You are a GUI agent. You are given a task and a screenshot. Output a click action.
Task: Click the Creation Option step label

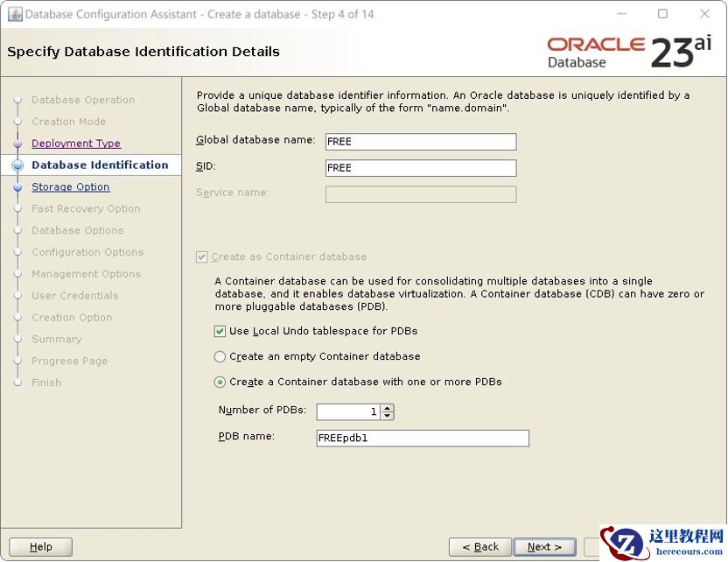[72, 317]
